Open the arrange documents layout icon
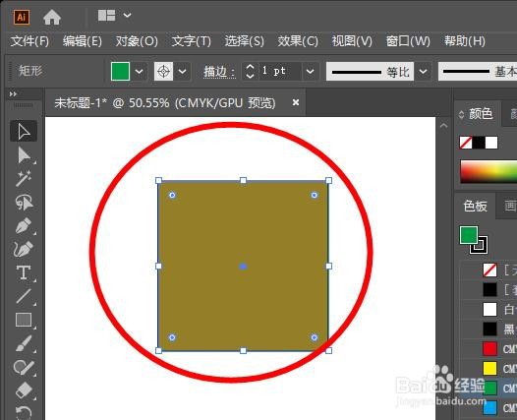 (106, 15)
